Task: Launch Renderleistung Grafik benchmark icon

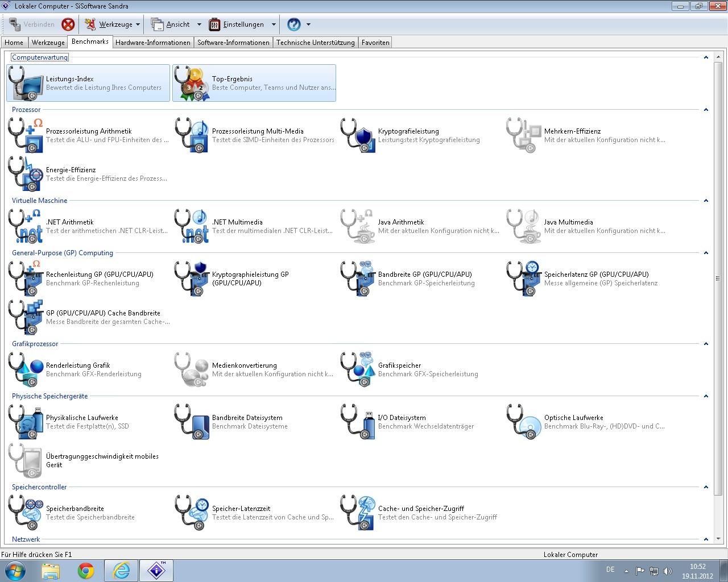Action: pyautogui.click(x=26, y=369)
